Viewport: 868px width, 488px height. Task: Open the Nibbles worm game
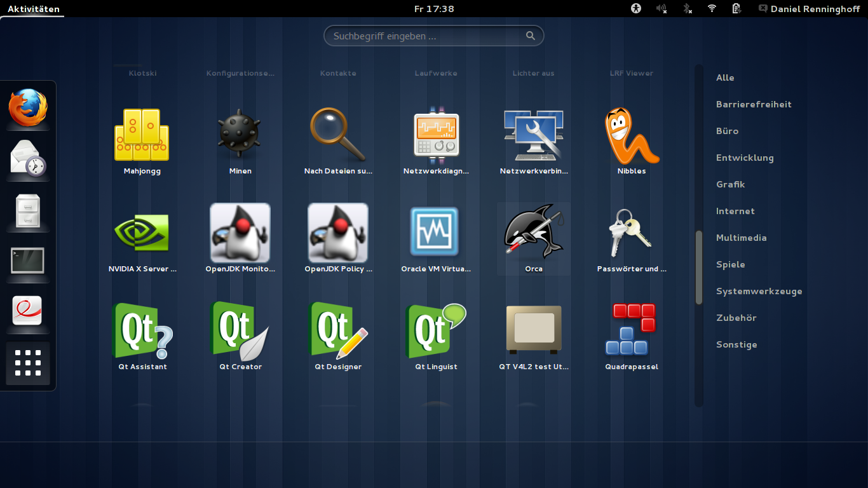pos(631,135)
